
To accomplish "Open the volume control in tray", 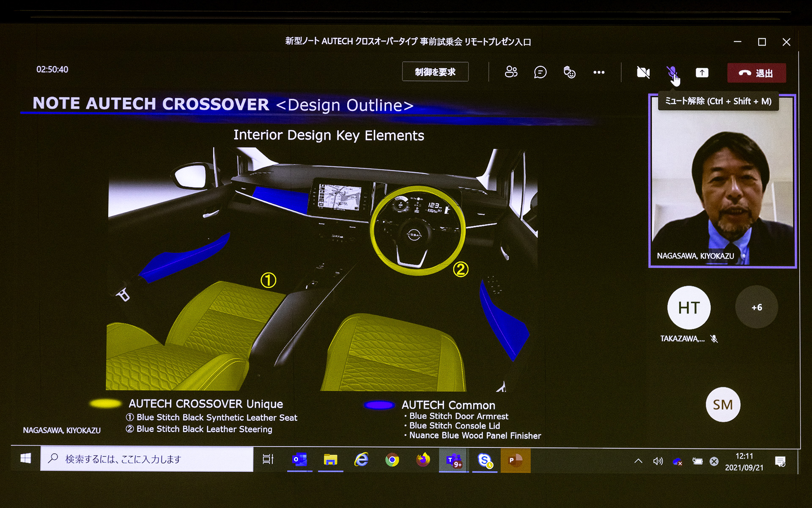I will coord(658,461).
